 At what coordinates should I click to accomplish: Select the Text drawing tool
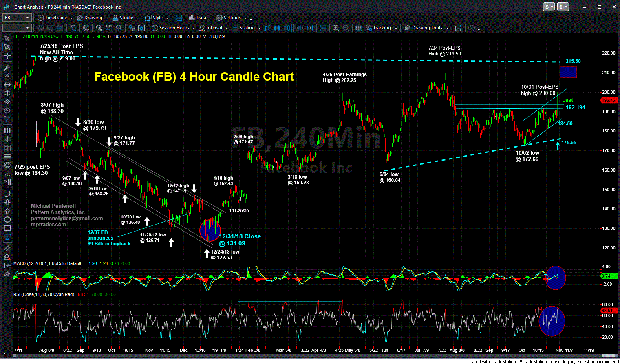coord(7,237)
